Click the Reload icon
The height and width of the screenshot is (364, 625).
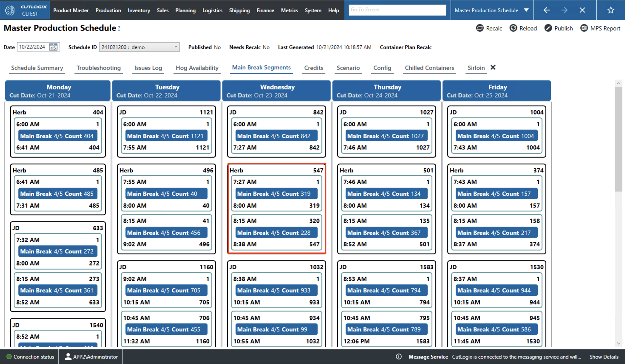(513, 28)
